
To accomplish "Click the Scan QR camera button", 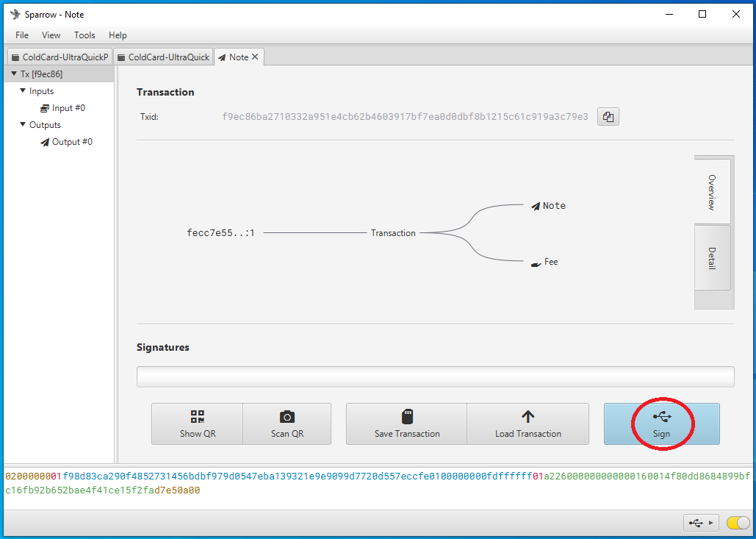I will (287, 424).
